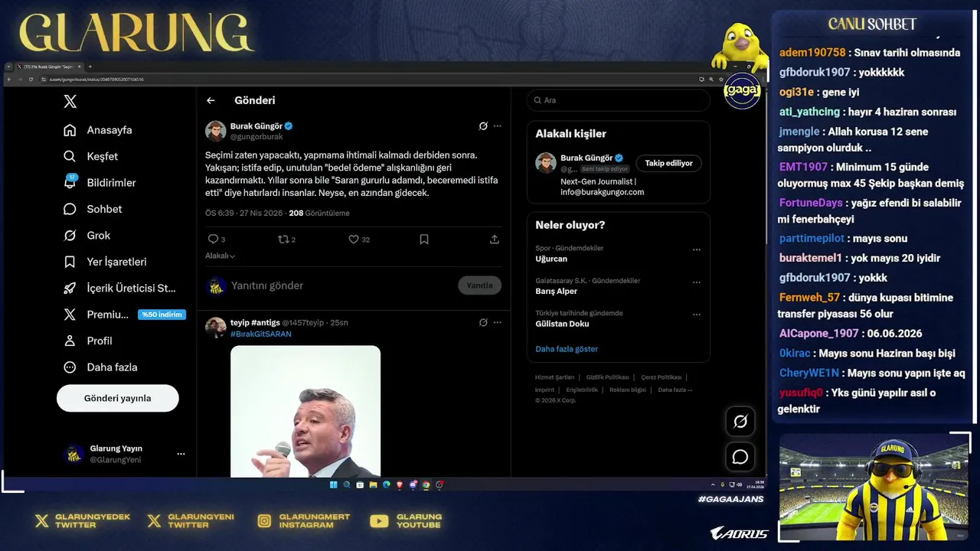Open teyip #antigs avatar
Viewport: 980px width, 551px height.
(x=215, y=327)
